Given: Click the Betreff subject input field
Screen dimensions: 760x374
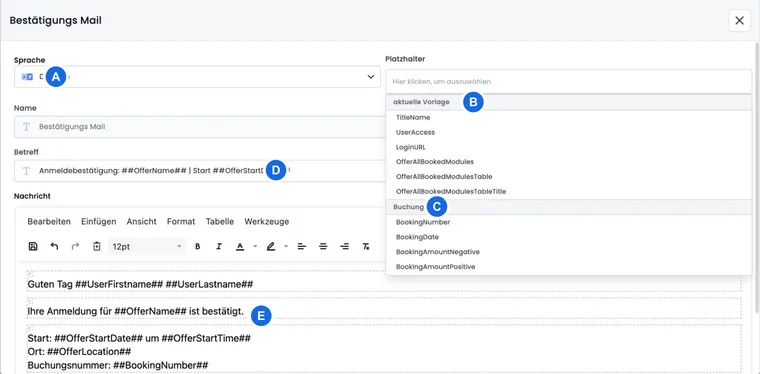Looking at the screenshot, I should click(200, 171).
